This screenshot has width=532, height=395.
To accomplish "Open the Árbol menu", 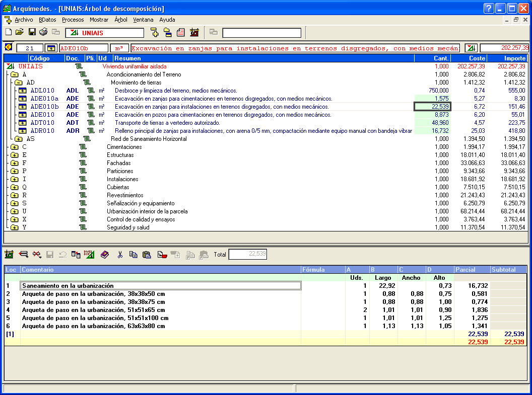I will click(121, 20).
